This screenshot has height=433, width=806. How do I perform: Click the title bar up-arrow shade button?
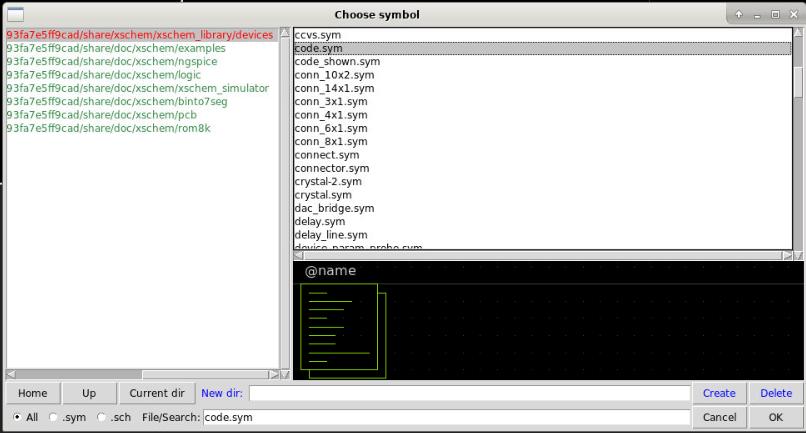pyautogui.click(x=739, y=14)
